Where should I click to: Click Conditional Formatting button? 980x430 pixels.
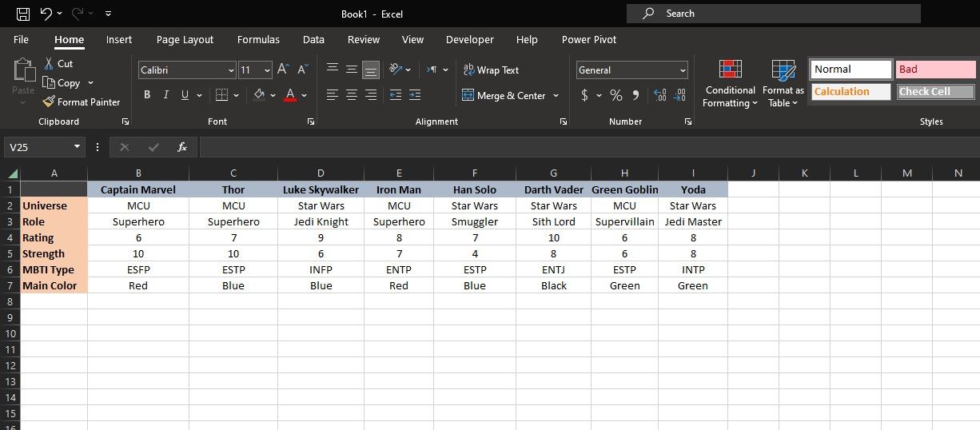(730, 84)
